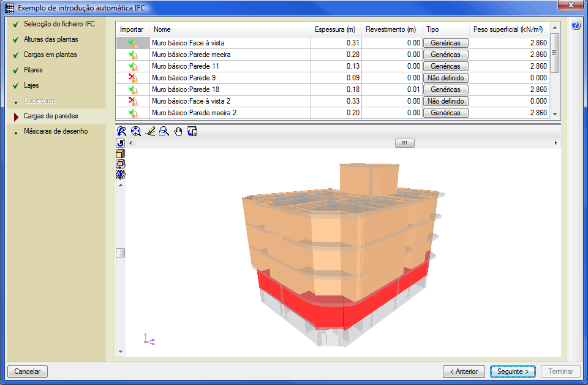This screenshot has width=588, height=385.
Task: Go to Alturas das plantas step
Action: (51, 39)
